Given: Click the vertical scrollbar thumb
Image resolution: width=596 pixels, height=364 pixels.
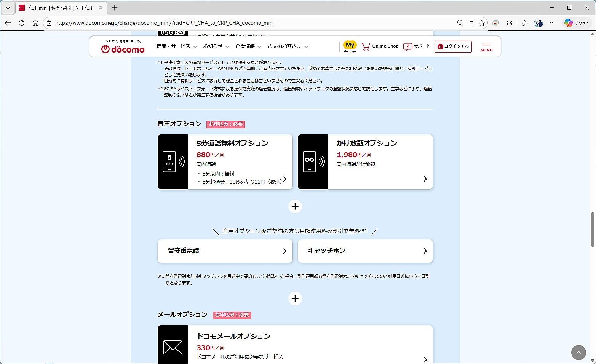Looking at the screenshot, I should coord(593,230).
